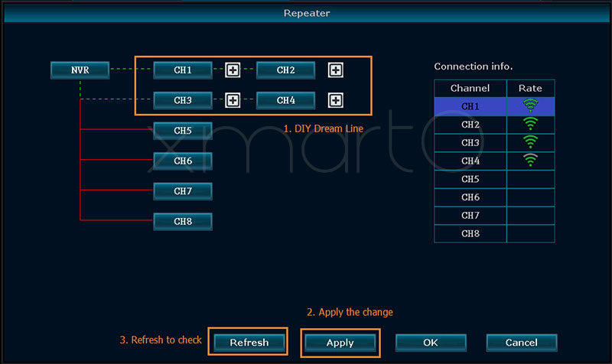The width and height of the screenshot is (612, 364).
Task: Click the Channel column header
Action: pyautogui.click(x=470, y=88)
